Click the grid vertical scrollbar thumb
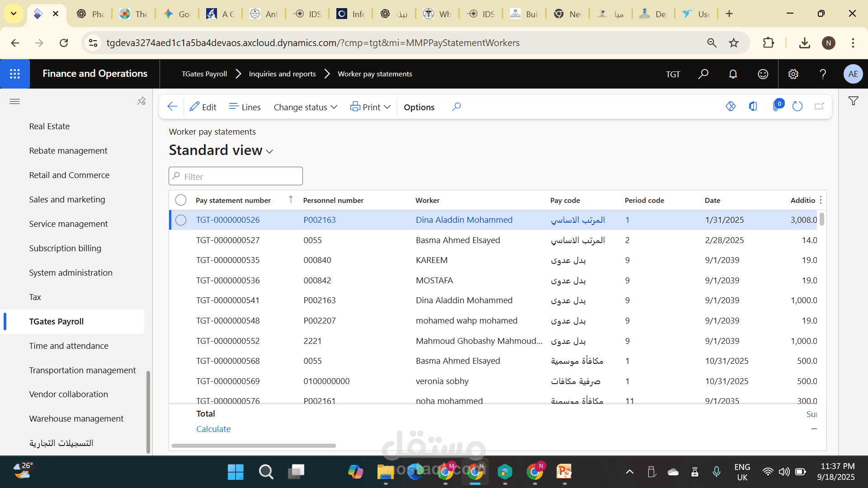Screen dimensions: 868x488 821,219
